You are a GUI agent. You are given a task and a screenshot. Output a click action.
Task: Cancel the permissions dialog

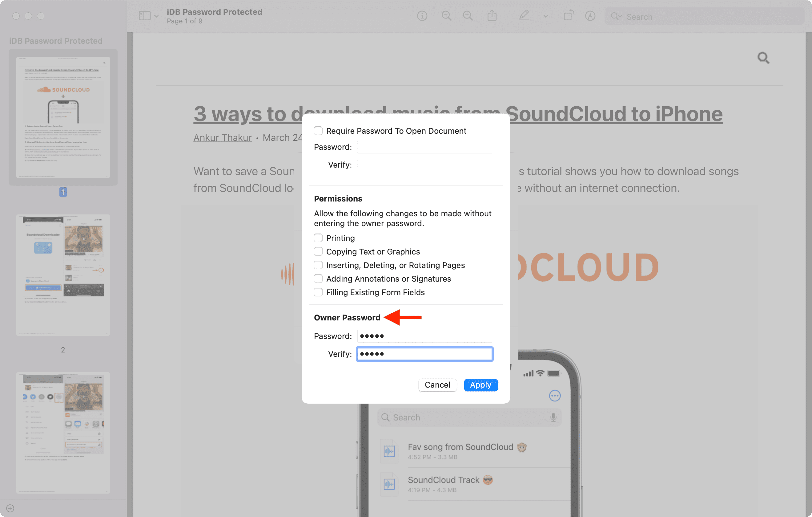437,385
